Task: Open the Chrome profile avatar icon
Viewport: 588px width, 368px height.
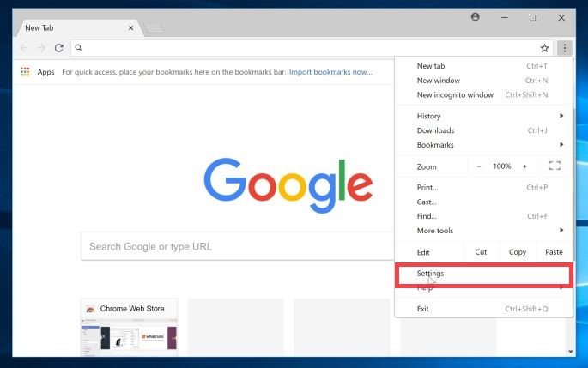Action: coord(476,17)
